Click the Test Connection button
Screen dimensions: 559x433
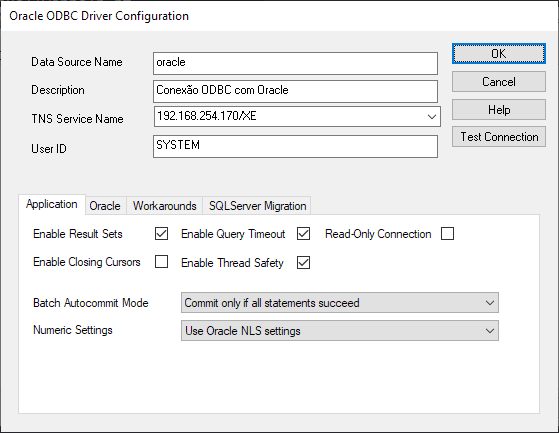click(x=499, y=136)
